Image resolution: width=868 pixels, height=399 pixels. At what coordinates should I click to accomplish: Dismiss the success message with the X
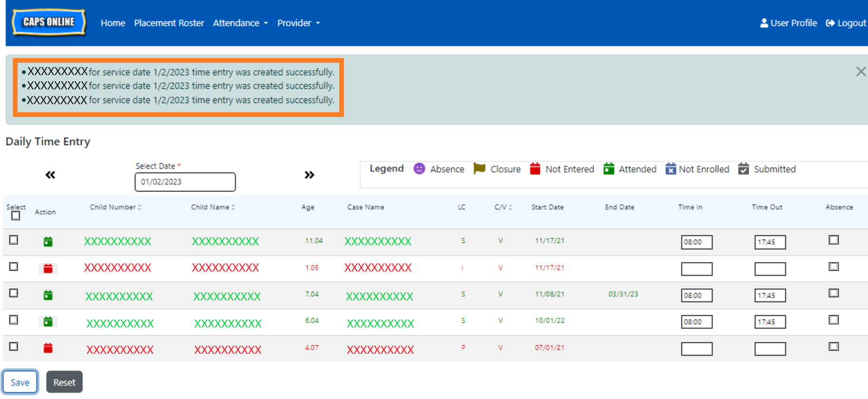[x=860, y=72]
